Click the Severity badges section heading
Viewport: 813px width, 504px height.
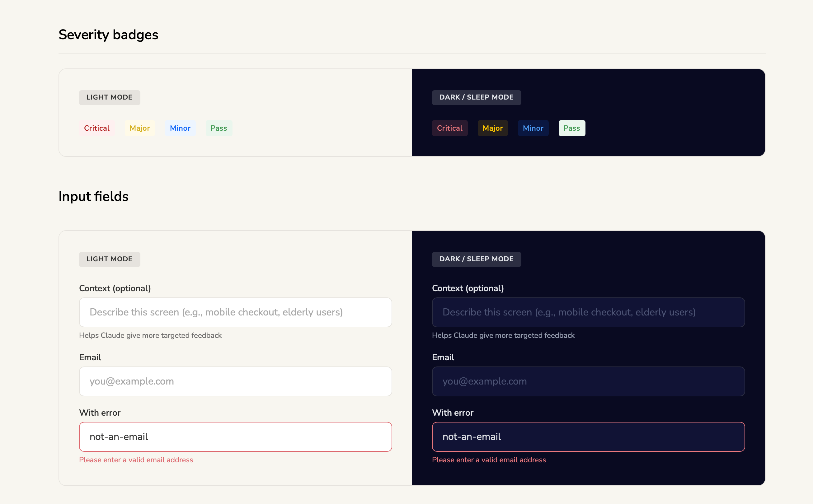coord(108,34)
